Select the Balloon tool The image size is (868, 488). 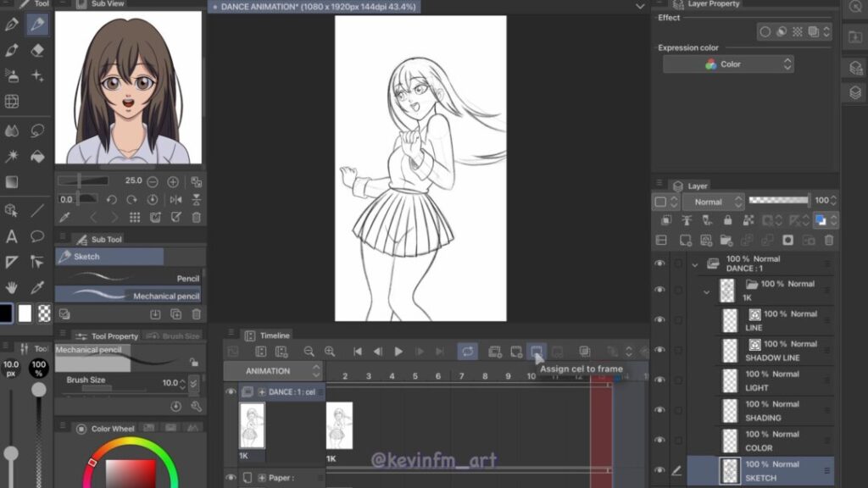coord(37,236)
